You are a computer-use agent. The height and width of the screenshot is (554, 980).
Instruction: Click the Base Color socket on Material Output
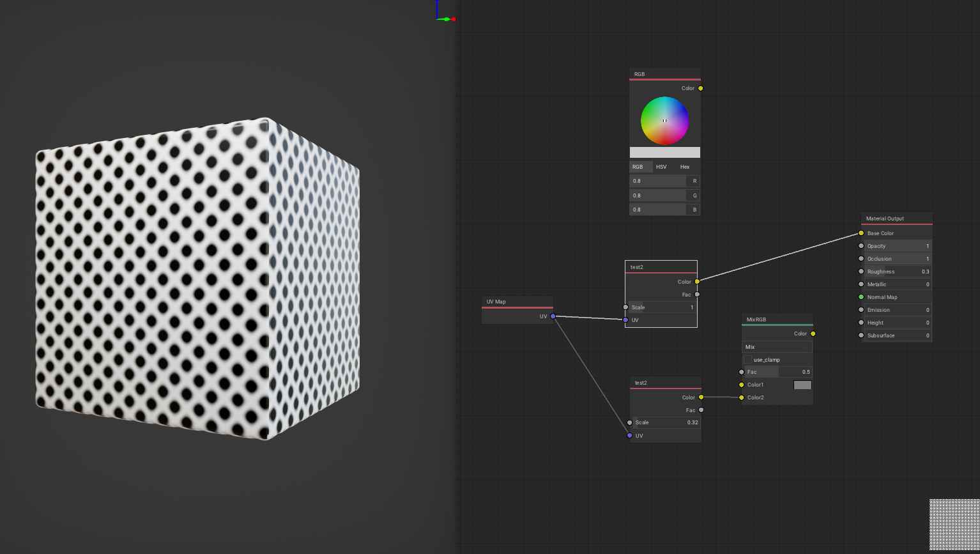[861, 233]
